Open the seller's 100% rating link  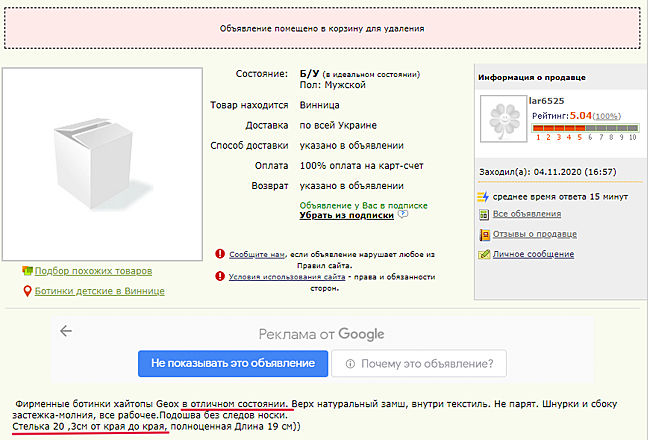coord(606,117)
